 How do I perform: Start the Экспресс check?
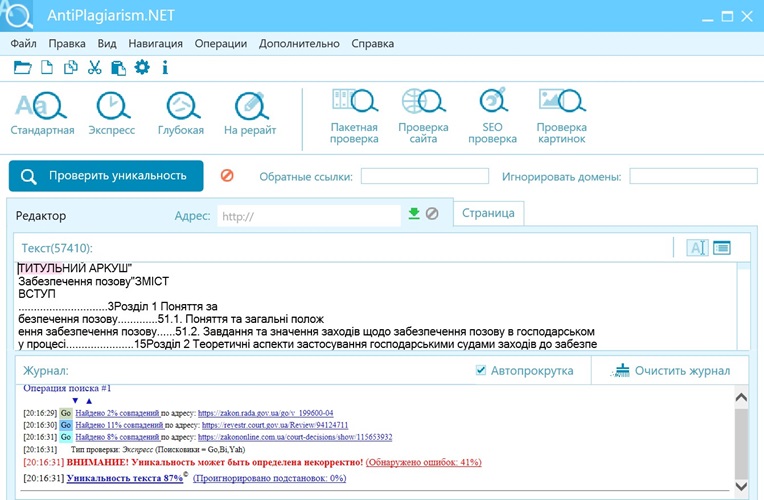click(x=112, y=113)
